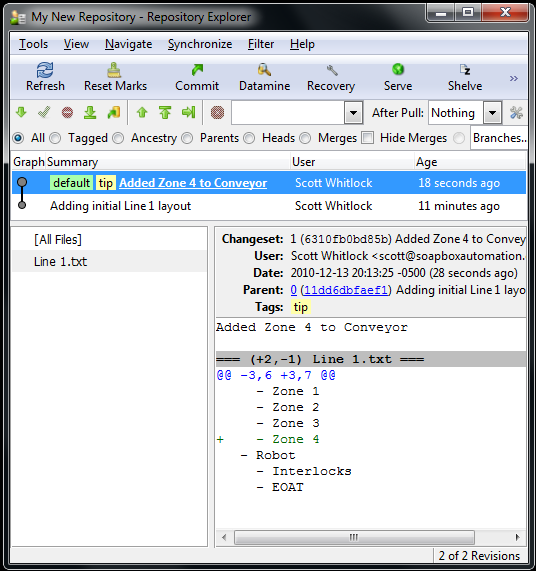Open the sync settings tools icon
The width and height of the screenshot is (536, 571).
point(516,113)
